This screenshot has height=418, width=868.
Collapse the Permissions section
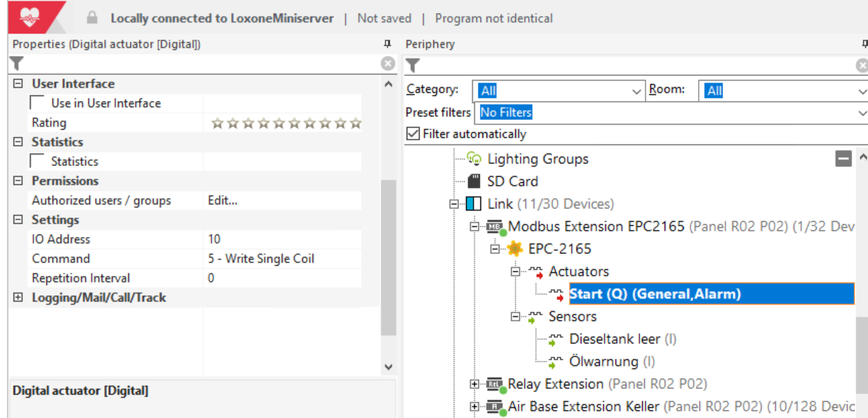pos(18,181)
